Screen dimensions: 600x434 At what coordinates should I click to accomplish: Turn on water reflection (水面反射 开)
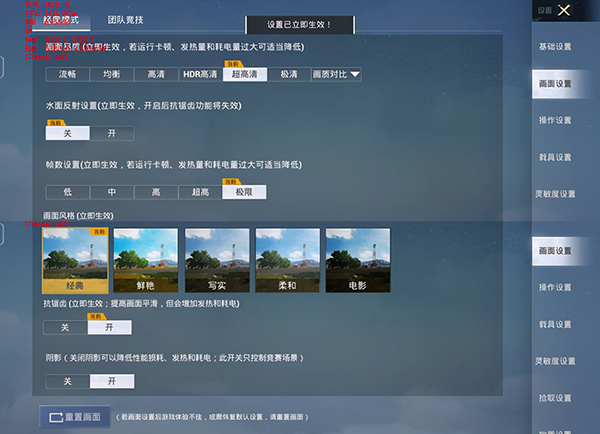coord(111,133)
